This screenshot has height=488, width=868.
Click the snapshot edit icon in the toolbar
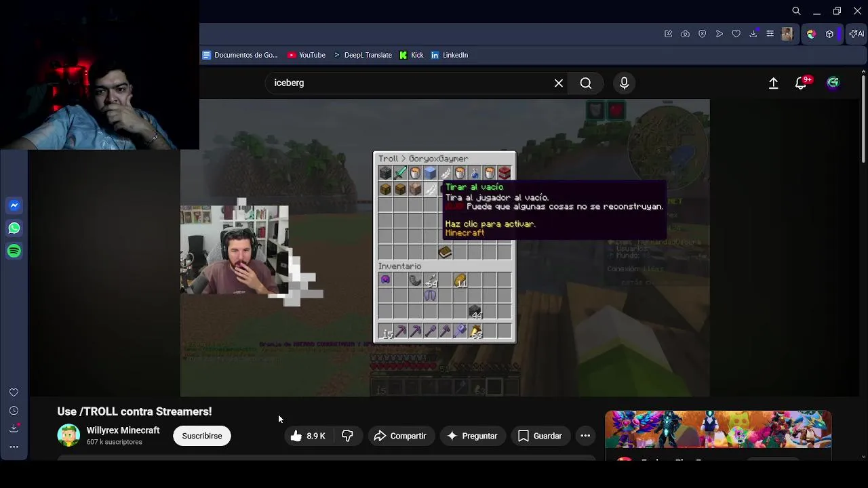point(668,34)
